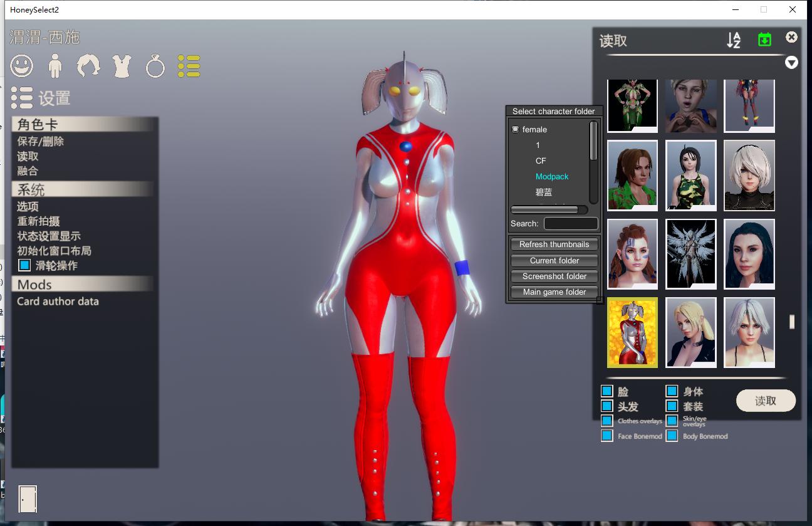
Task: Open the Accessories category ring icon
Action: click(x=155, y=66)
